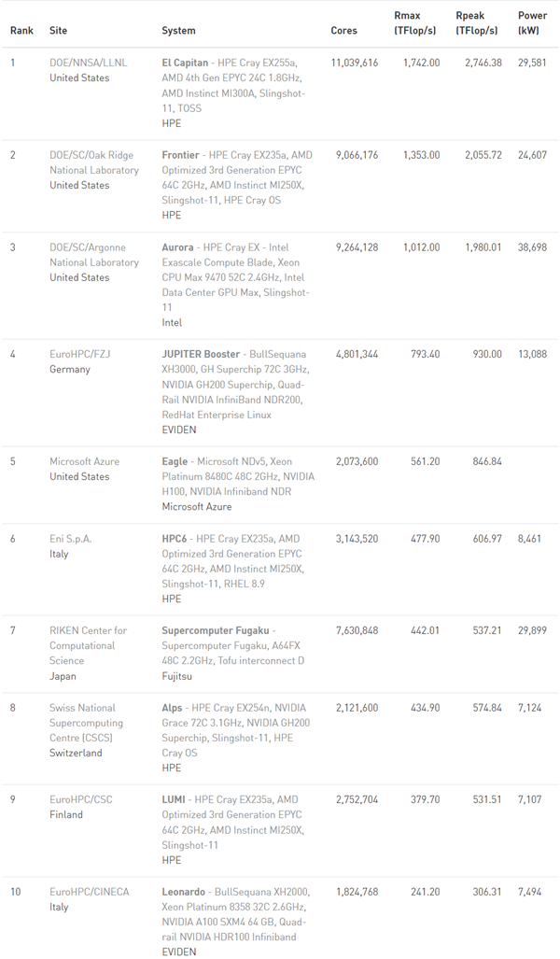Click the Leonardo system name
Screen dimensions: 560x959
point(183,892)
